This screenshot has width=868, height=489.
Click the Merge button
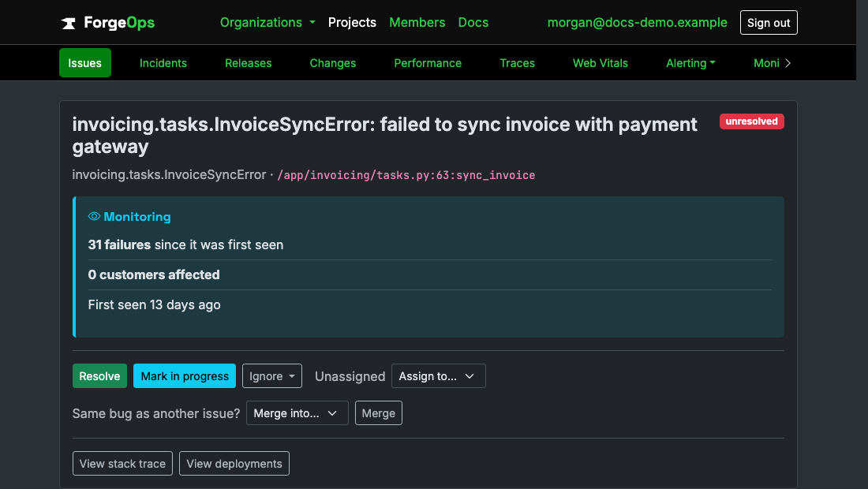pos(379,413)
